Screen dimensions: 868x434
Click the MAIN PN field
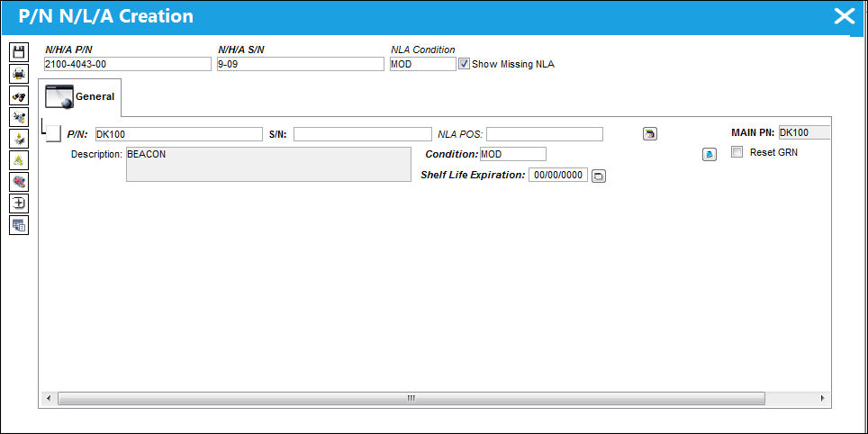pyautogui.click(x=804, y=133)
